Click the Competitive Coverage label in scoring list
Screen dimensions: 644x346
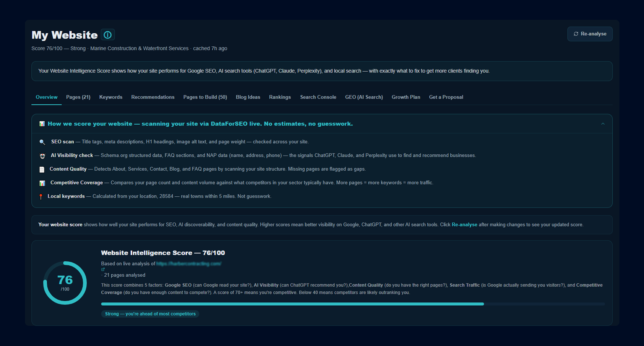click(76, 183)
